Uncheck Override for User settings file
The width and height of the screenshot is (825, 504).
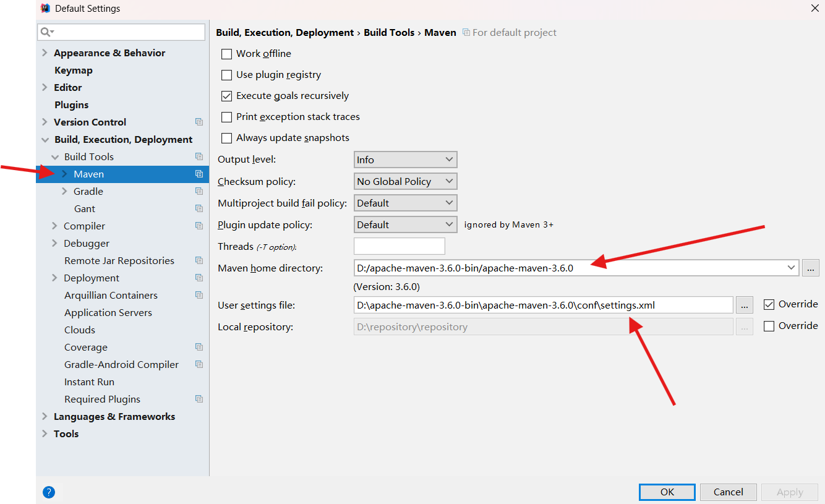tap(769, 304)
